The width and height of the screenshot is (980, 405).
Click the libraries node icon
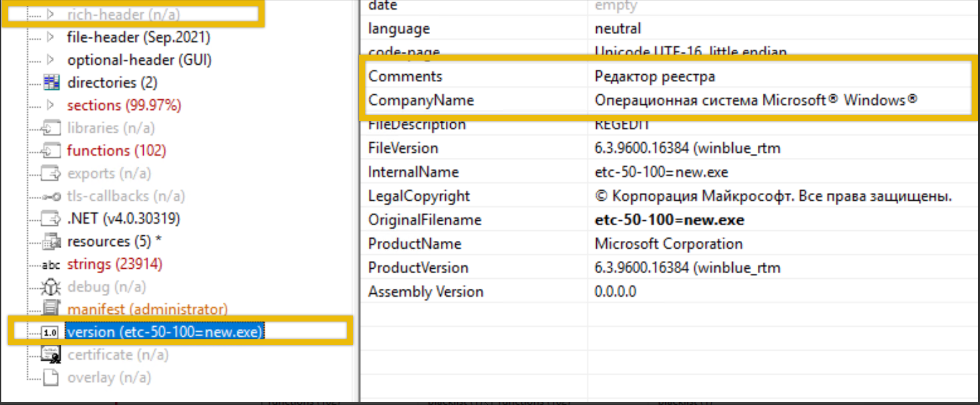(x=51, y=128)
